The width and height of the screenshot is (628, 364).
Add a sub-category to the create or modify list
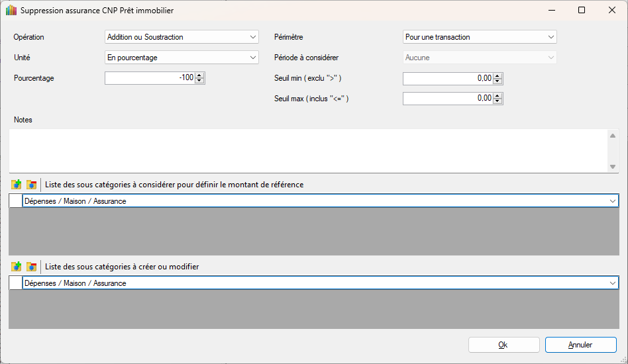coord(17,267)
